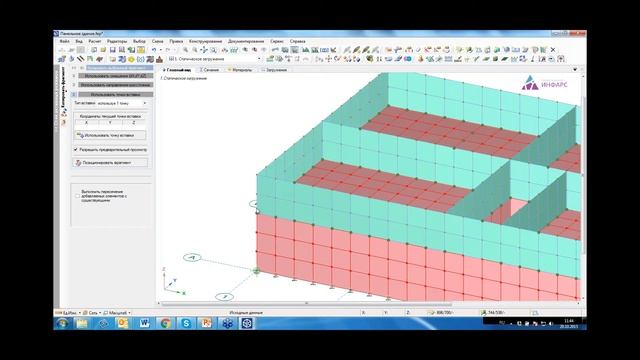Image resolution: width=640 pixels, height=360 pixels.
Task: Open File Explorer from the taskbar
Action: pos(82,323)
